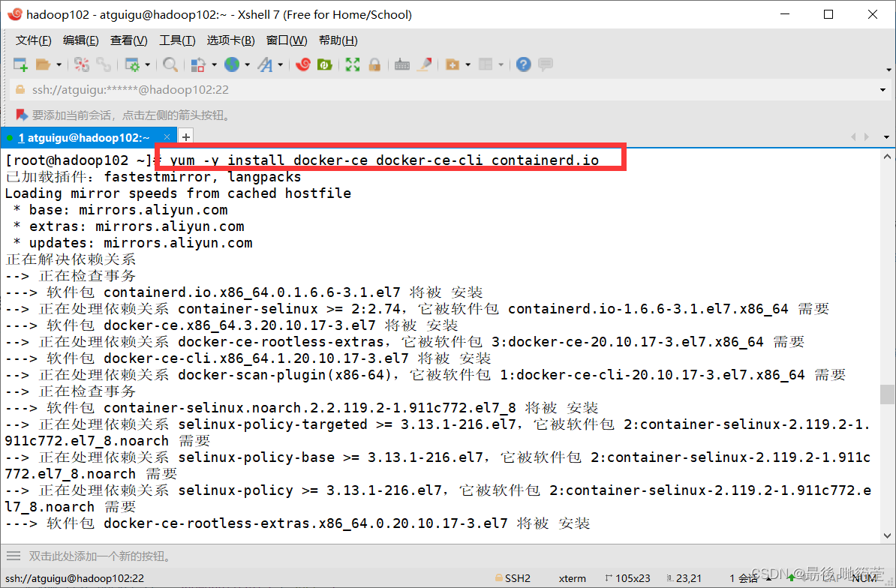The height and width of the screenshot is (588, 896).
Task: Click the SSH2 status bar entry
Action: [513, 578]
